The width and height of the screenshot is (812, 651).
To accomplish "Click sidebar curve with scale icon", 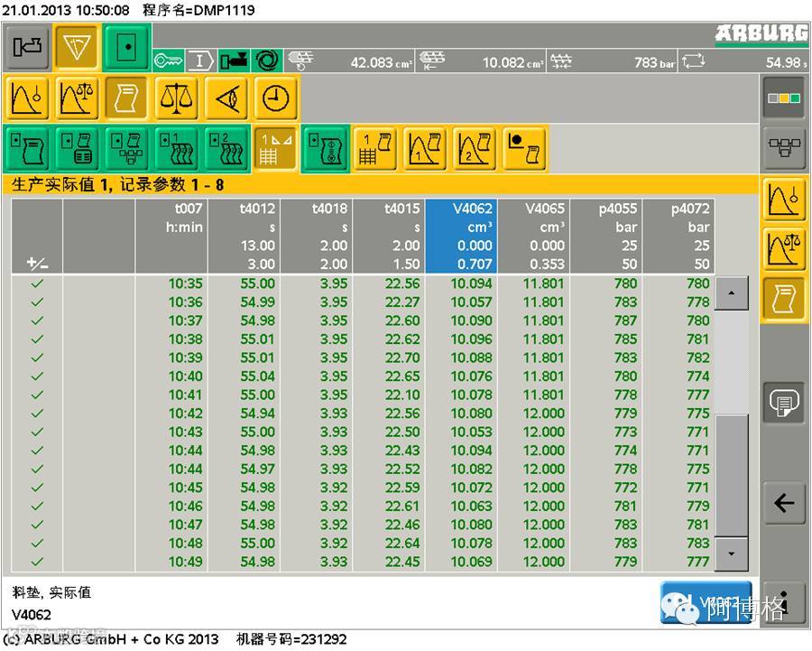I will (784, 249).
